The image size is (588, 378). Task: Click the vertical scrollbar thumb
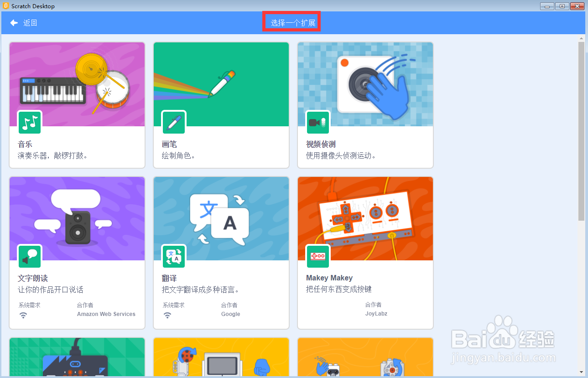click(581, 131)
